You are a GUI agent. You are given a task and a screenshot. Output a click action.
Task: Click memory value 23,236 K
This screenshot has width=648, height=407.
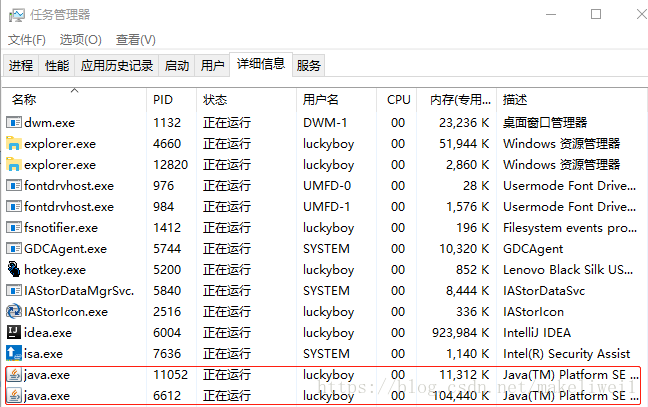coord(464,123)
